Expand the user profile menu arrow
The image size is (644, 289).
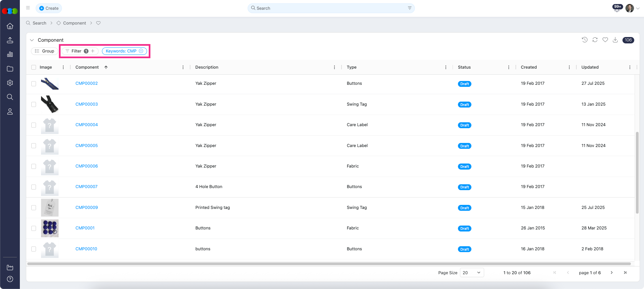[638, 9]
